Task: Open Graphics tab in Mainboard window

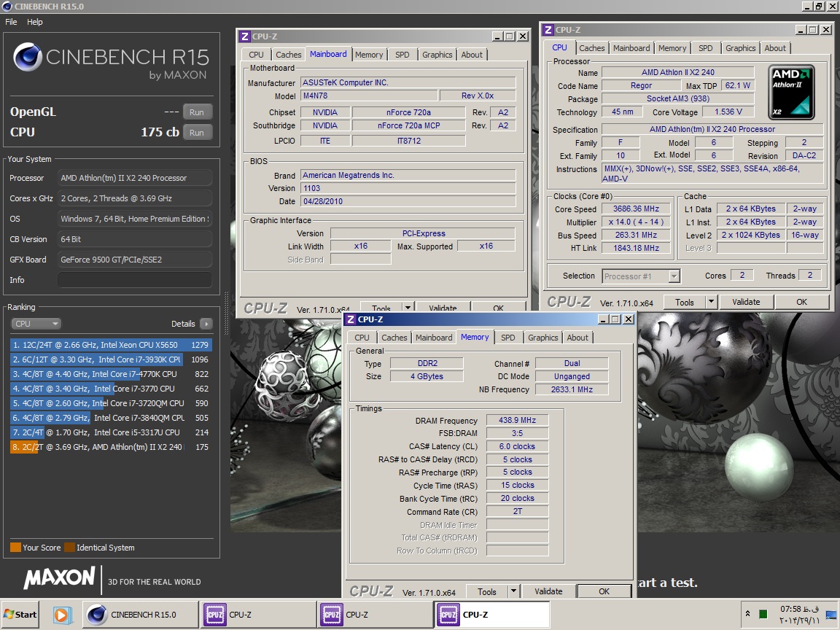Action: click(x=437, y=55)
